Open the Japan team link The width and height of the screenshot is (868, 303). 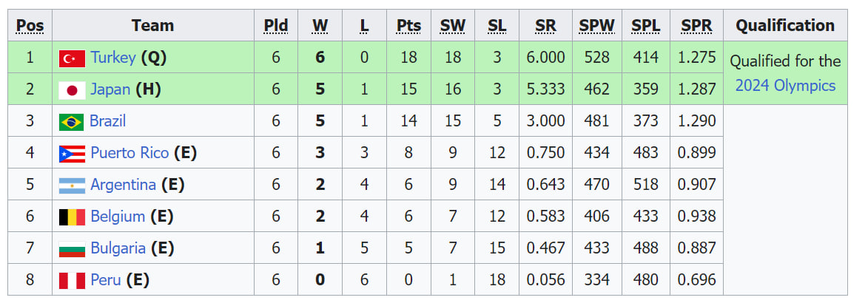(x=110, y=89)
